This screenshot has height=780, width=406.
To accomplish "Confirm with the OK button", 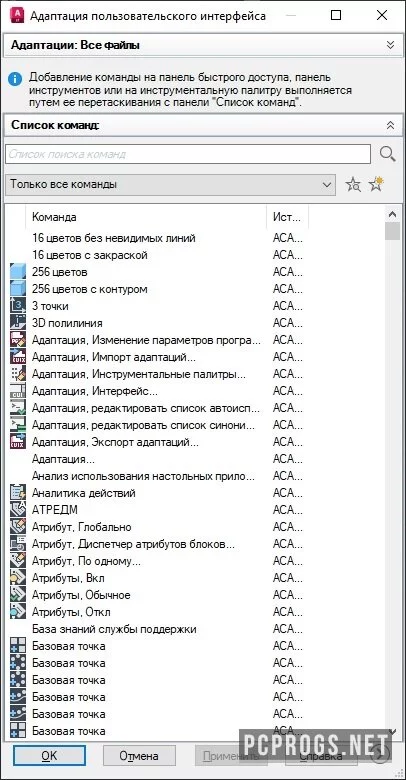I will [49, 756].
